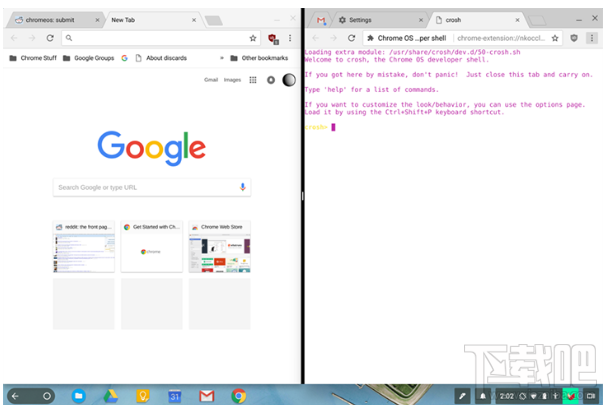Launch Google Drive from the shelf
This screenshot has height=405, width=604.
tap(111, 396)
